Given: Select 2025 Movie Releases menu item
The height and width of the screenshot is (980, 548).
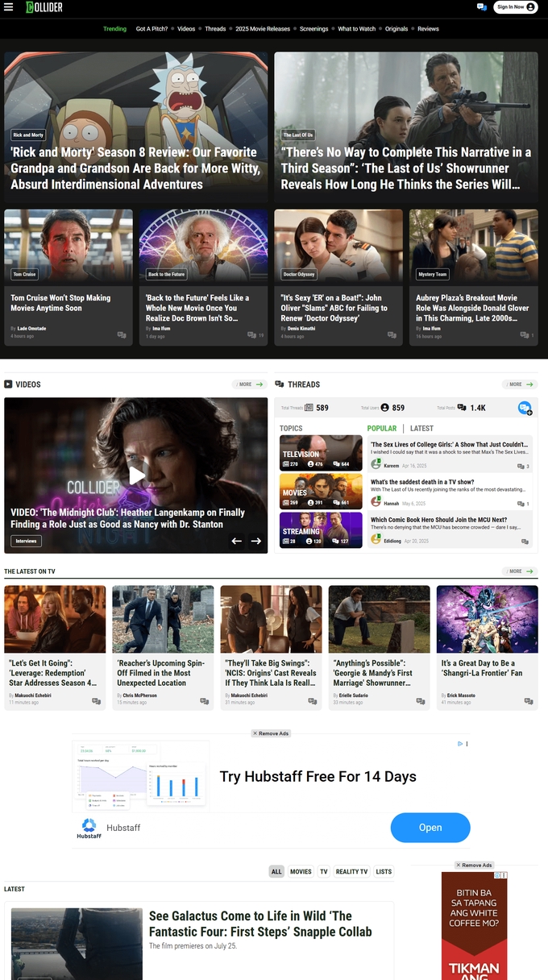Looking at the screenshot, I should tap(263, 29).
